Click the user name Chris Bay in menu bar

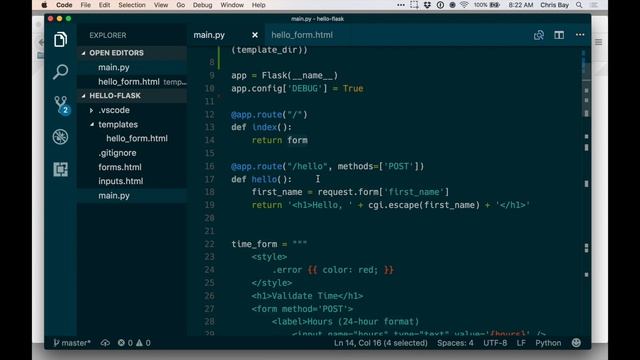[554, 5]
